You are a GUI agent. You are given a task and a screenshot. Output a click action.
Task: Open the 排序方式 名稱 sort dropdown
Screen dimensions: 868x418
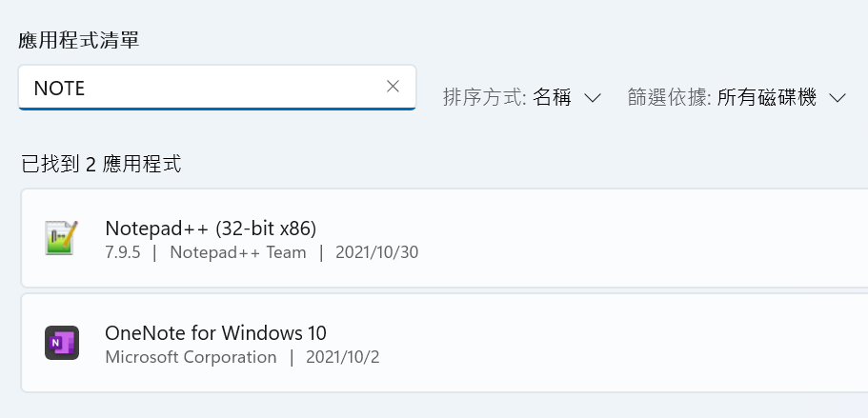coord(522,98)
